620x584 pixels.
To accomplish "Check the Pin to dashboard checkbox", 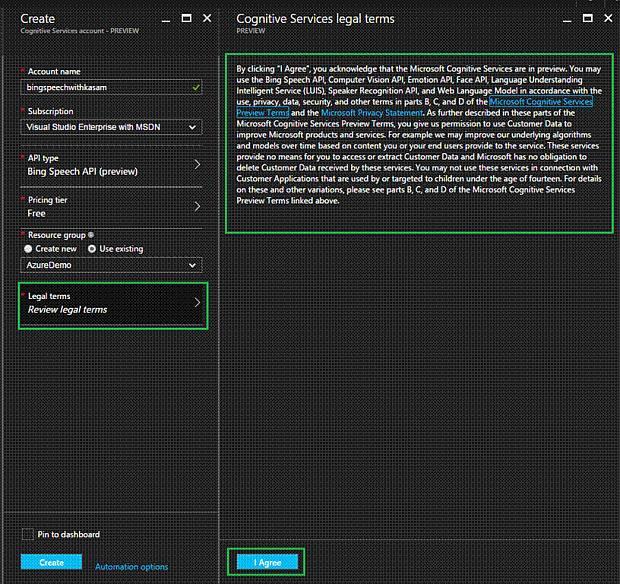I will pos(27,534).
